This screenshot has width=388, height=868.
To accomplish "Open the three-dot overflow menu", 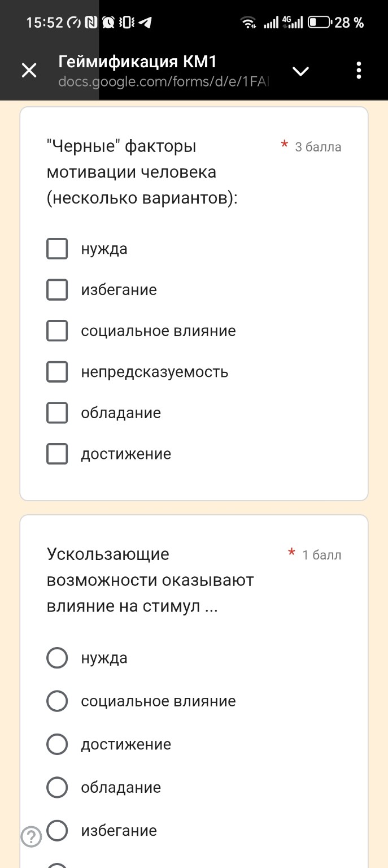I will 358,70.
